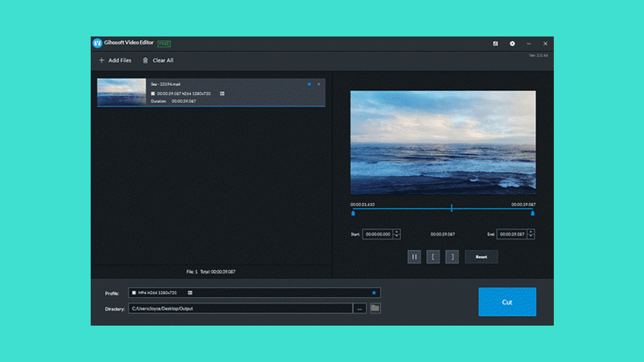Click the feedback icon in the title bar
644x362 pixels.
496,43
